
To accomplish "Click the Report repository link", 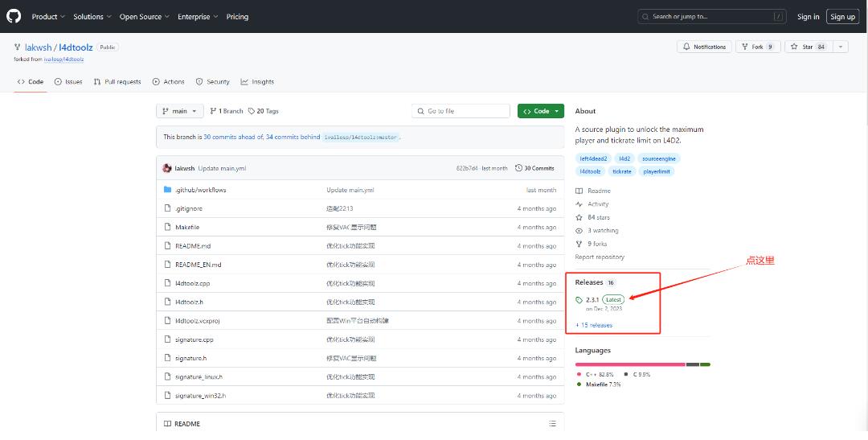I will 600,257.
